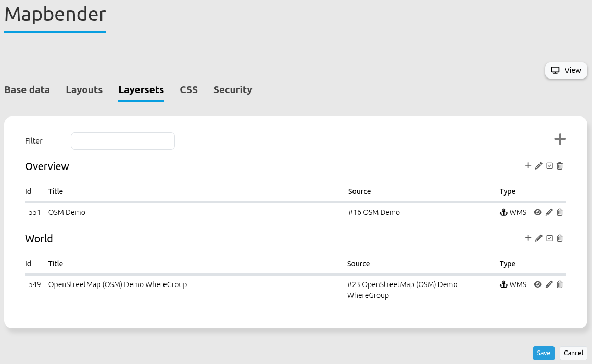The image size is (592, 364).
Task: Click the View button
Action: [x=566, y=70]
